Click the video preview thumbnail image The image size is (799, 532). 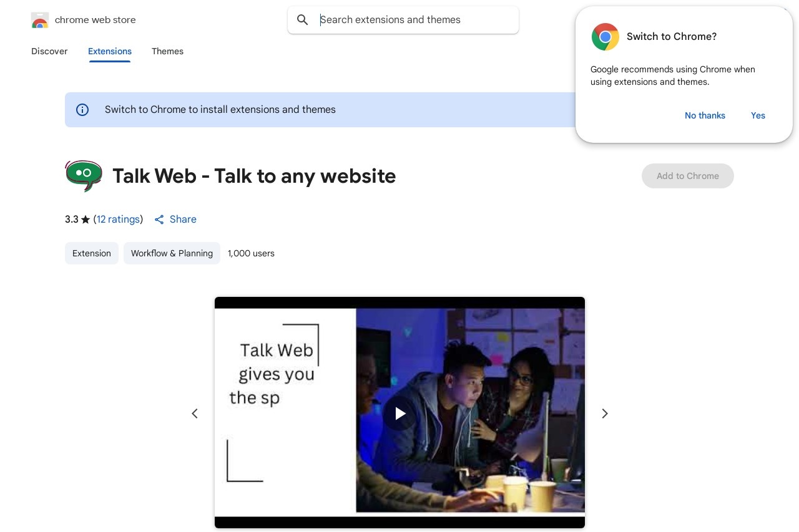pyautogui.click(x=399, y=413)
